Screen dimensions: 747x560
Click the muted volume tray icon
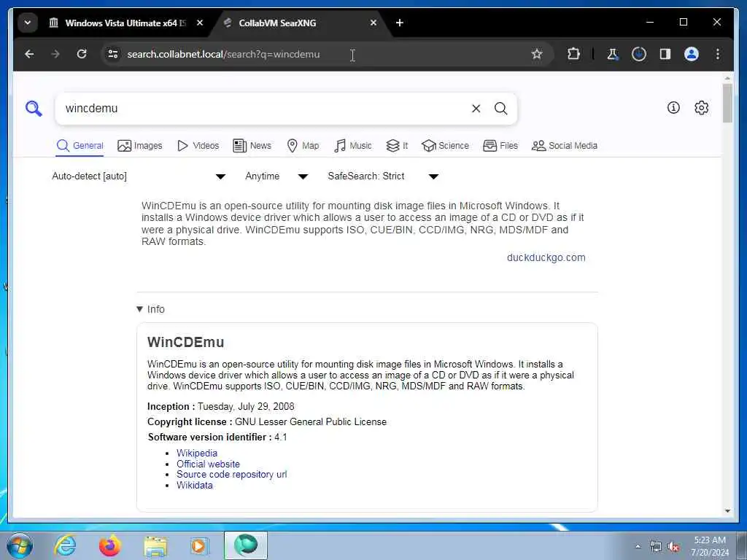673,547
